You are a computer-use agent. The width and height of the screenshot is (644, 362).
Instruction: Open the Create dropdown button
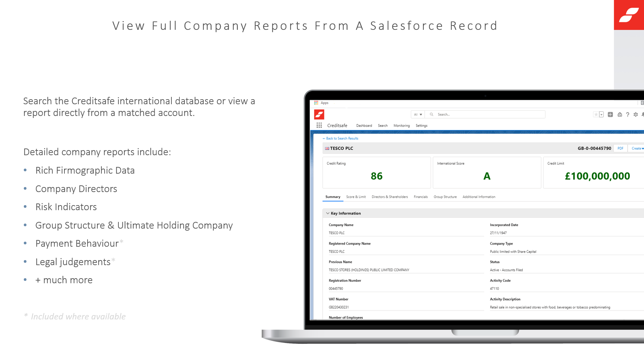[637, 148]
